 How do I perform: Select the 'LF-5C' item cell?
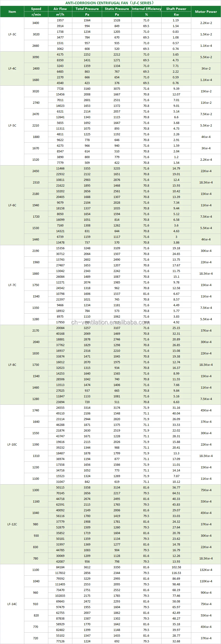pyautogui.click(x=12, y=126)
